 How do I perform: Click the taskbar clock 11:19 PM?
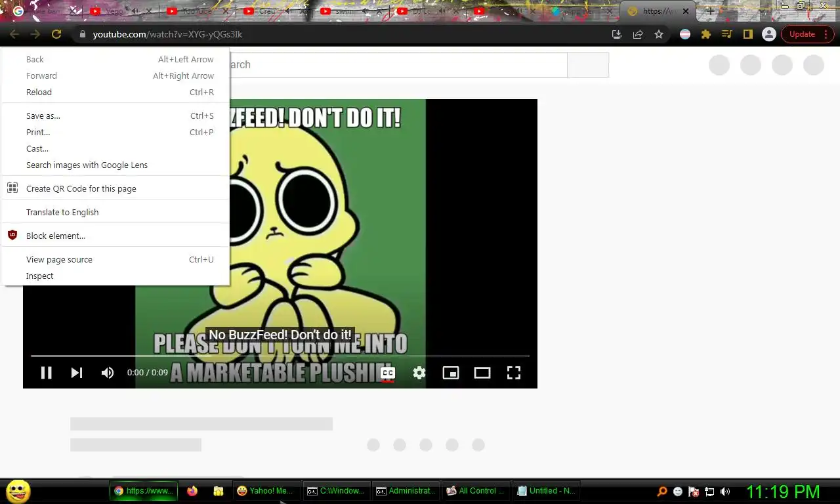pos(783,492)
